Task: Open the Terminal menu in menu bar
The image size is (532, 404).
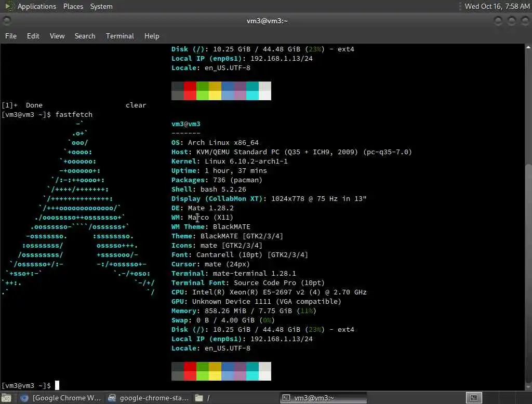Action: pyautogui.click(x=120, y=36)
